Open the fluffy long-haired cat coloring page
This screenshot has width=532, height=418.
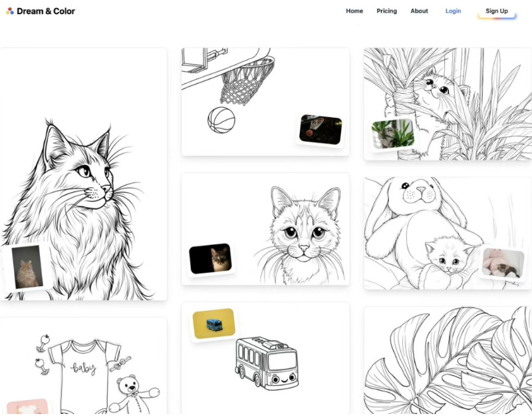83,173
